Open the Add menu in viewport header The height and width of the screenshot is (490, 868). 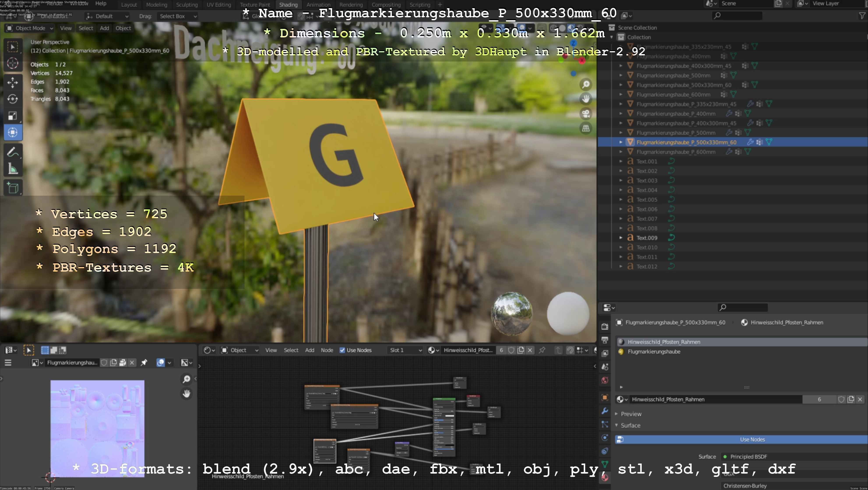[x=104, y=28]
